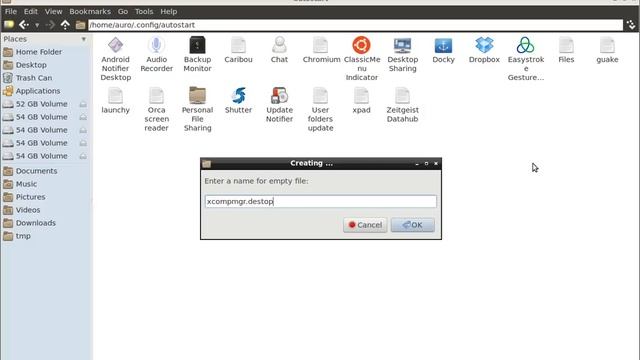The image size is (640, 360).
Task: Open the back history dropdown arrow
Action: [37, 25]
